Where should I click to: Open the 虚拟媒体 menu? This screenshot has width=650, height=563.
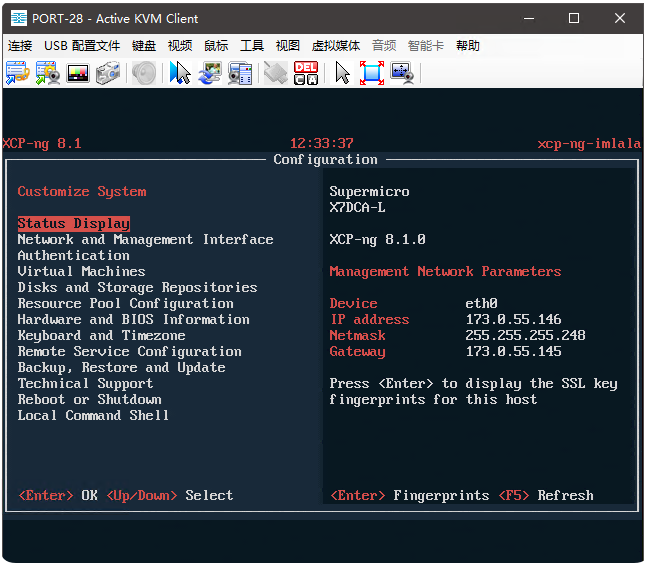tap(336, 46)
